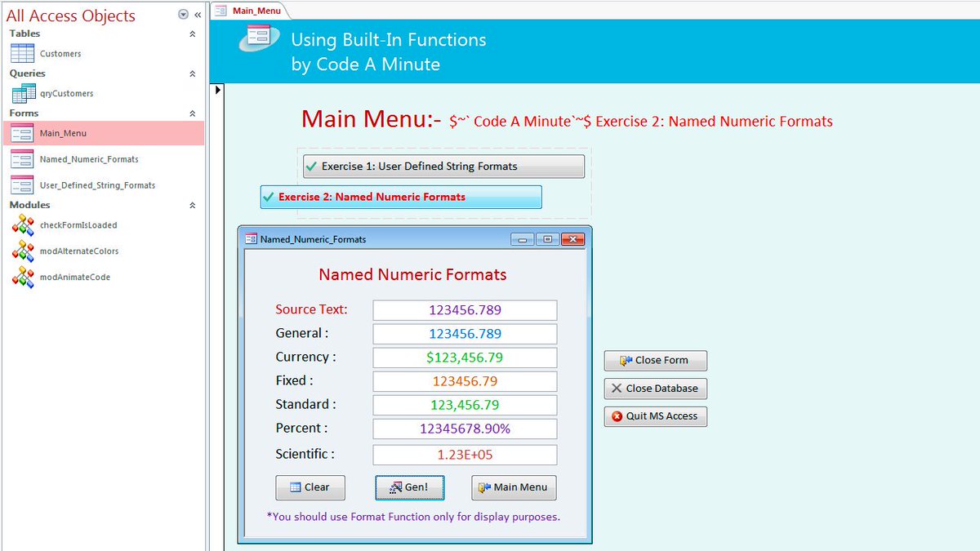Click the Named_Numeric_Formats form icon in navigation pane

point(22,159)
